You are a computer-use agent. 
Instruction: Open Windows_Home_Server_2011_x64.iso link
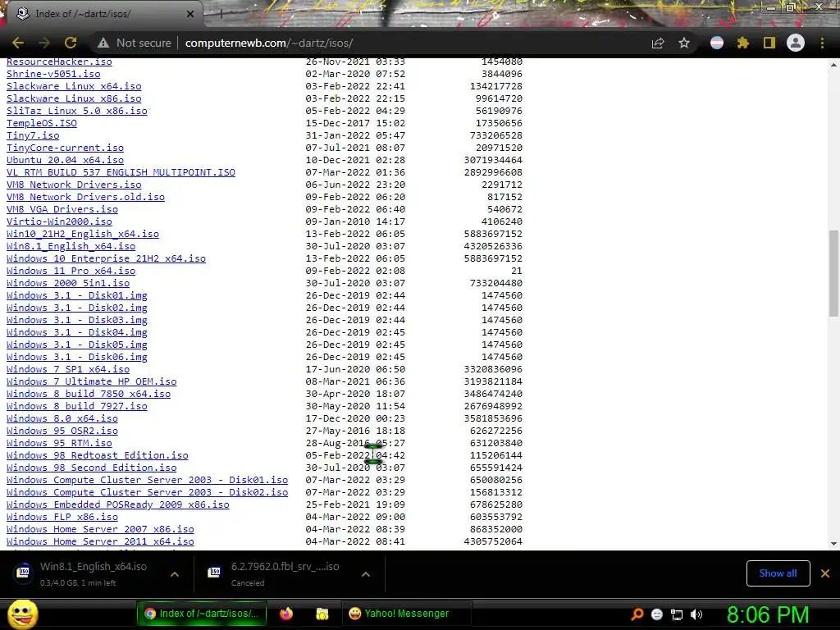click(100, 542)
